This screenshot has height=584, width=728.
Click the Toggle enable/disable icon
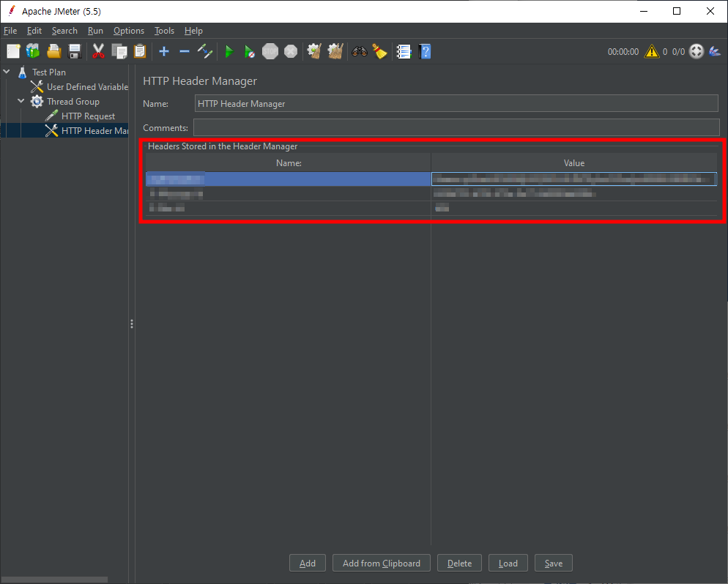click(x=205, y=51)
